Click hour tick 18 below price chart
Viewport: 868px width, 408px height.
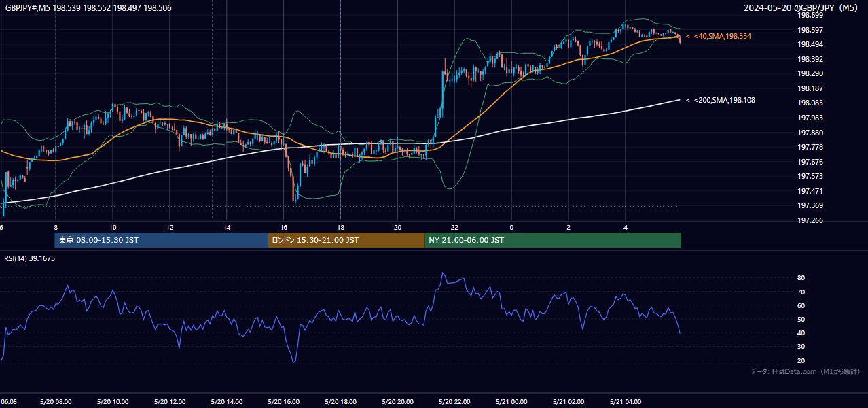point(340,228)
